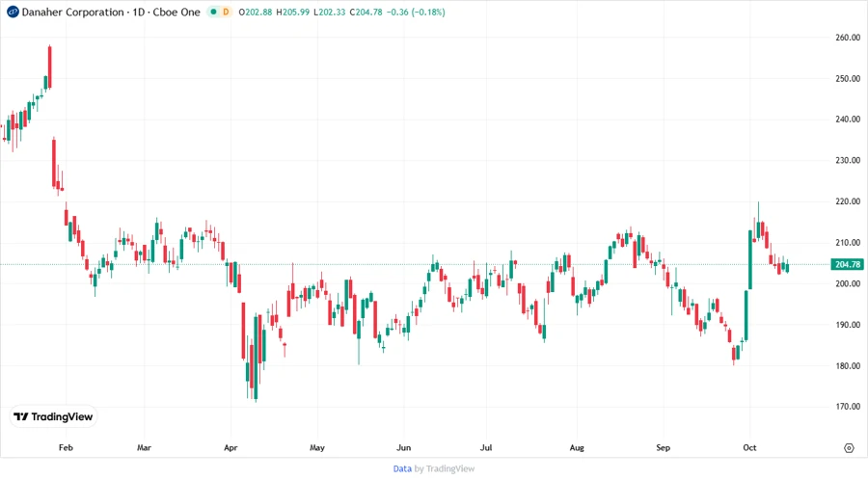This screenshot has height=480, width=868.
Task: Click the 170.00 price scale label
Action: pyautogui.click(x=847, y=407)
